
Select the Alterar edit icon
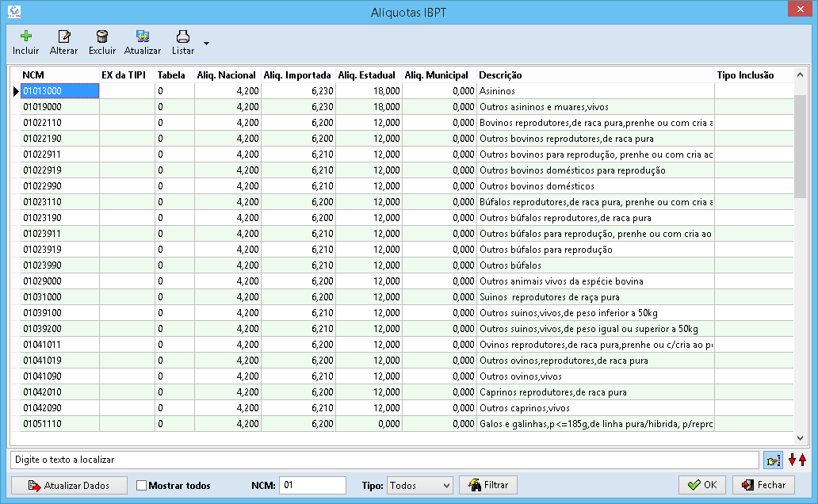click(63, 36)
